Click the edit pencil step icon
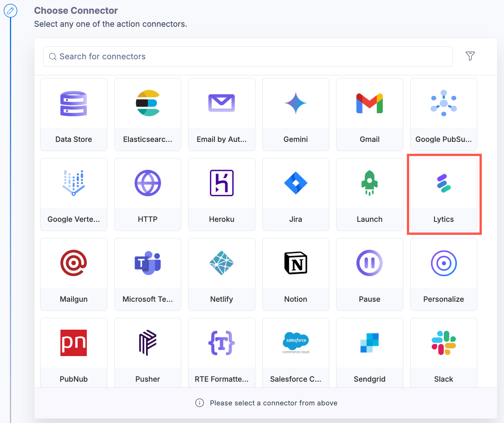This screenshot has height=423, width=504. 11,11
